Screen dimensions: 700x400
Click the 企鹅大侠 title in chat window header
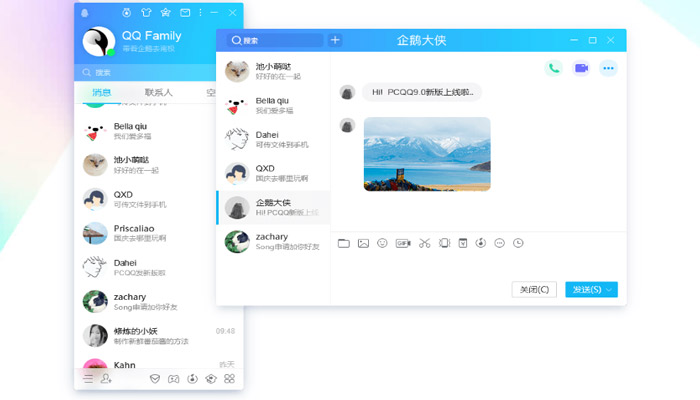(421, 41)
